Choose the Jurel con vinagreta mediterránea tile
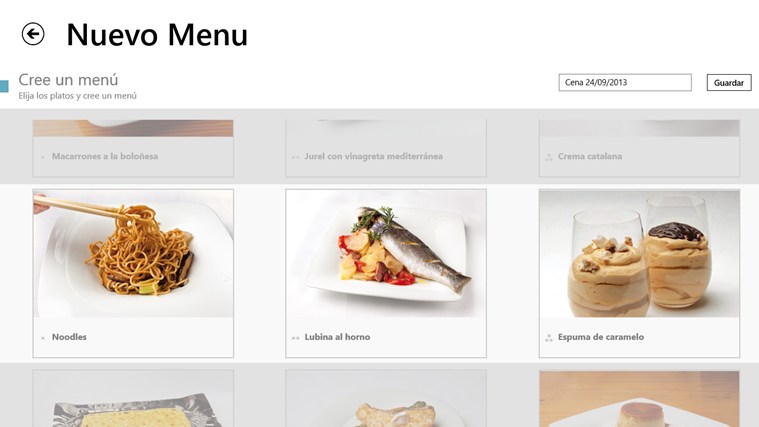 click(386, 148)
